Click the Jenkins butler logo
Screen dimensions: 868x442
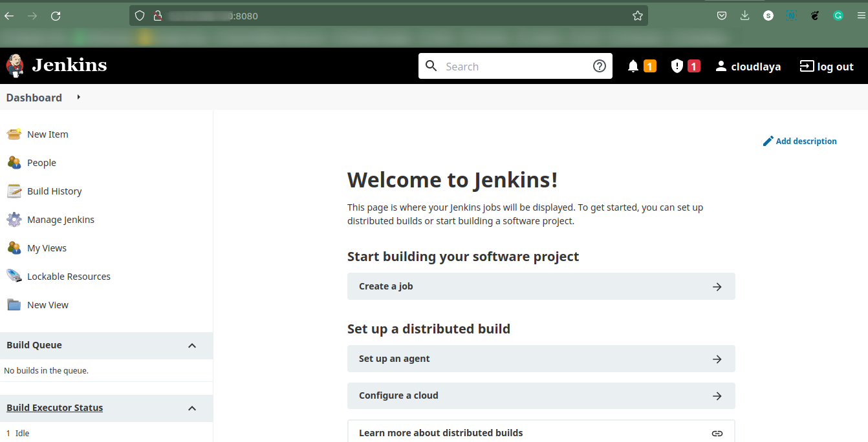click(15, 66)
